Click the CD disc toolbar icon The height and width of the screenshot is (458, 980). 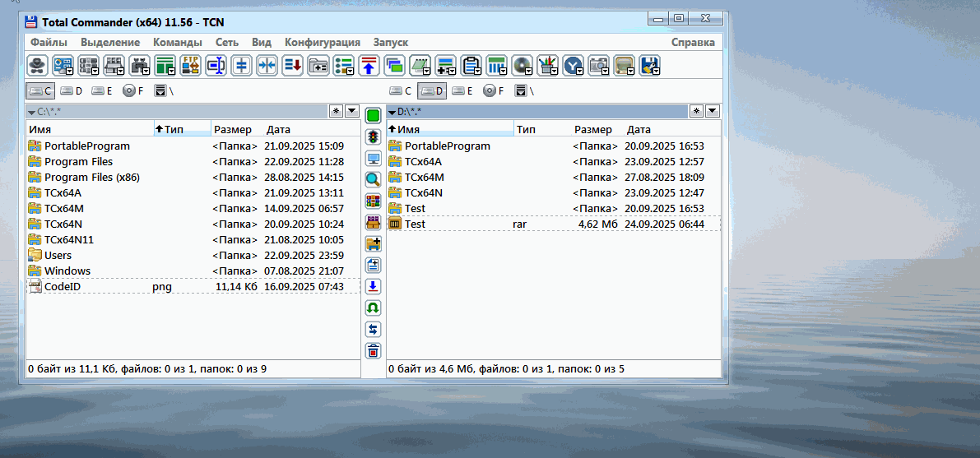(522, 66)
